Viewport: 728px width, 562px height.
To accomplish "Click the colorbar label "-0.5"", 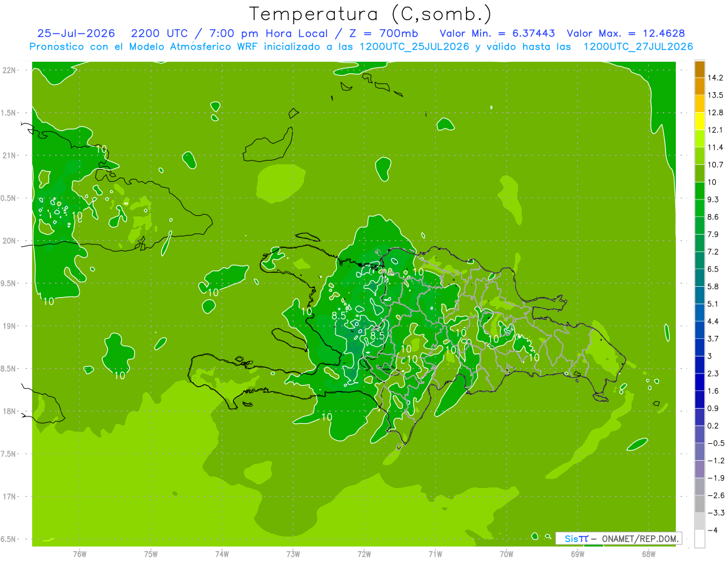I will (716, 443).
